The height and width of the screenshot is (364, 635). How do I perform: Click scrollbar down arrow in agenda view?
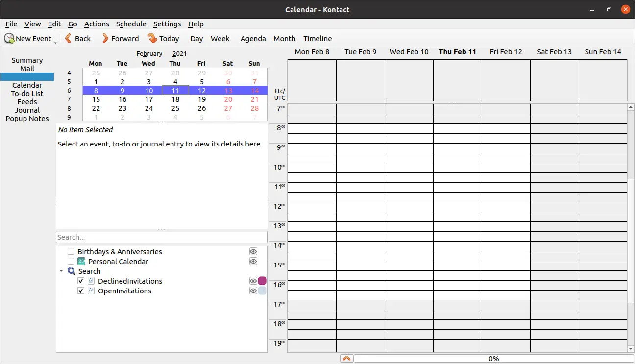(x=631, y=349)
